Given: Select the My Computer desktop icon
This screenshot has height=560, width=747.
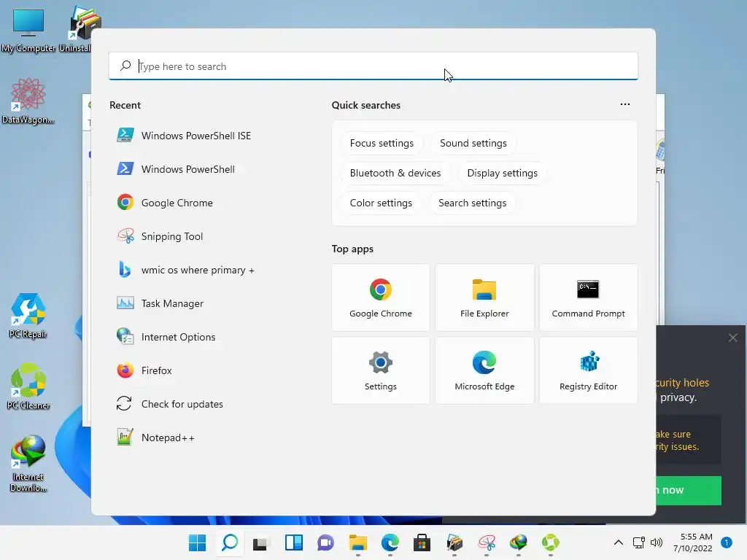Looking at the screenshot, I should point(28,31).
